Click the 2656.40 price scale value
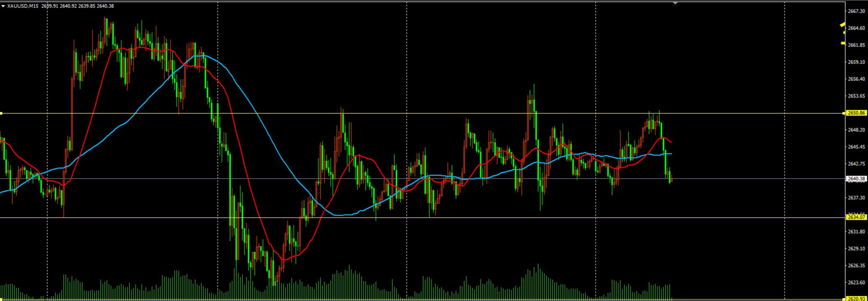This screenshot has width=868, height=301. [856, 79]
